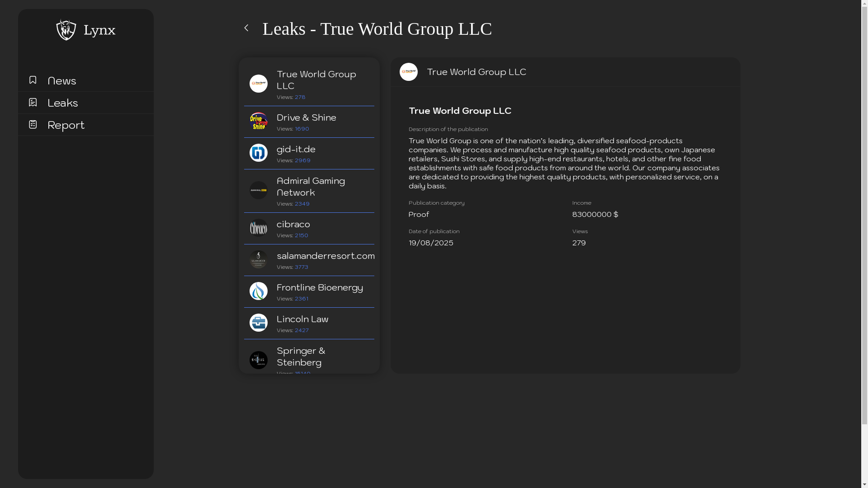868x488 pixels.
Task: Go back using the left chevron
Action: tap(246, 28)
